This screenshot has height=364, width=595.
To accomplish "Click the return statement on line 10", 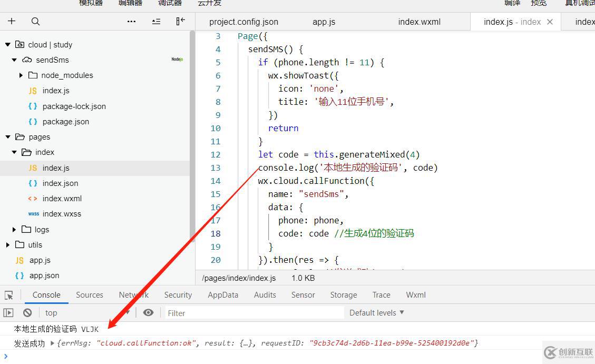I will click(283, 128).
